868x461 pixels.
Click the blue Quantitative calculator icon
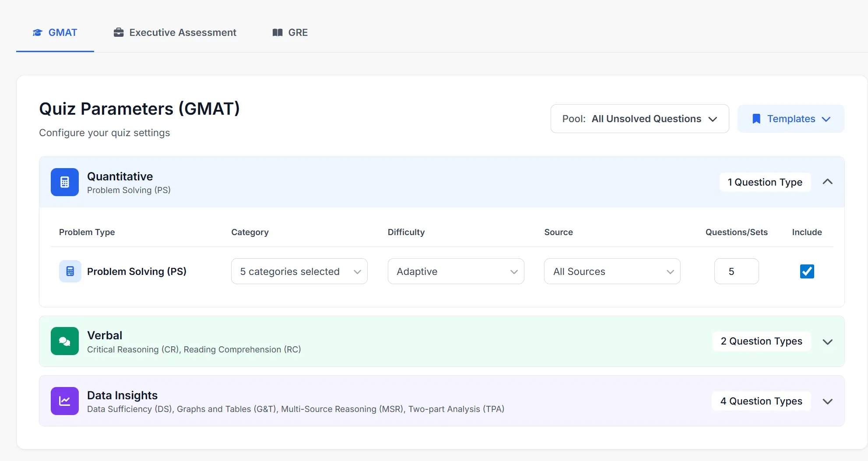tap(65, 182)
